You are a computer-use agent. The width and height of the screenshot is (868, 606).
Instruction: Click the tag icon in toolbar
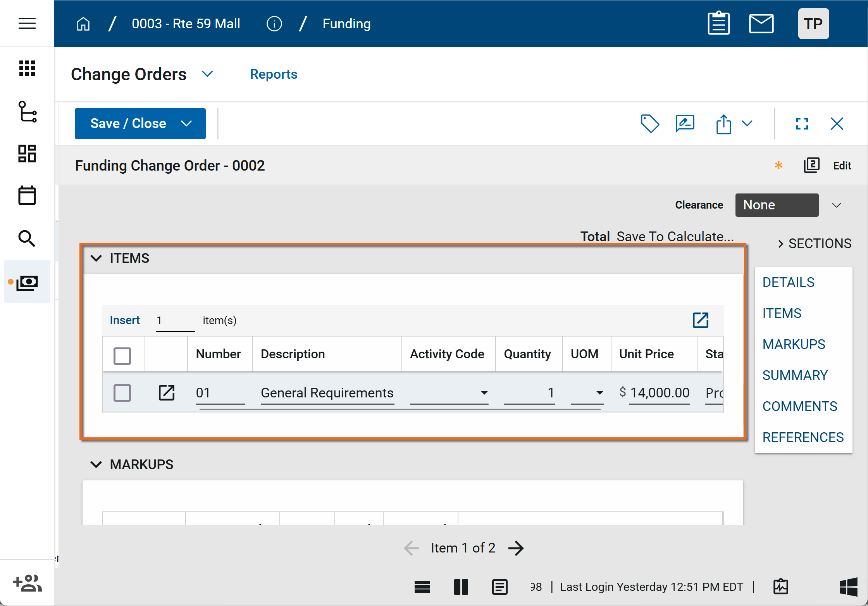tap(649, 124)
